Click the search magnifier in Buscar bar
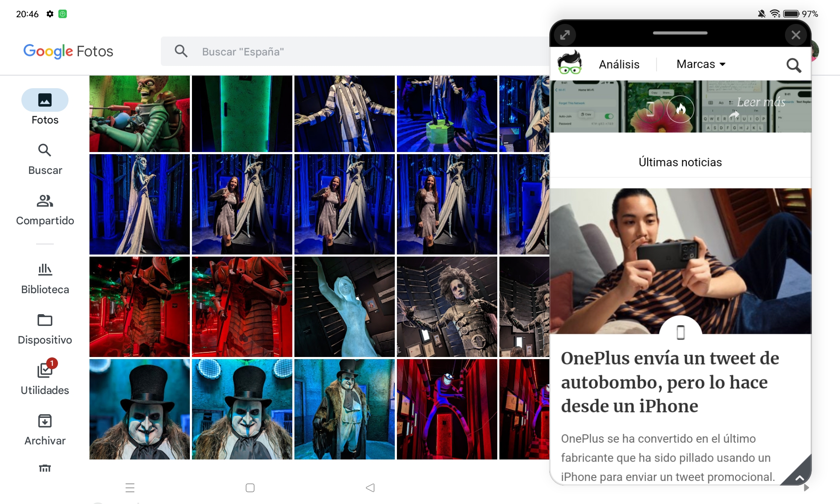 coord(181,51)
